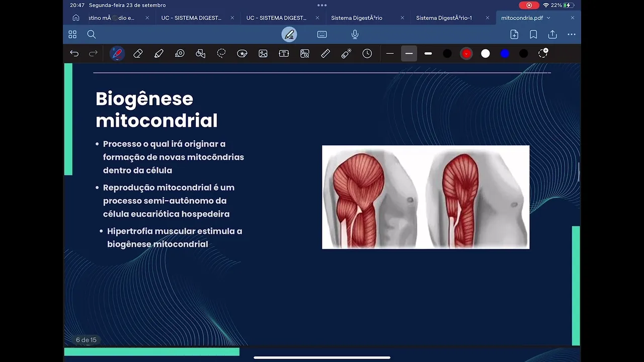Pick the red color swatch
The width and height of the screenshot is (644, 362).
coord(466,53)
